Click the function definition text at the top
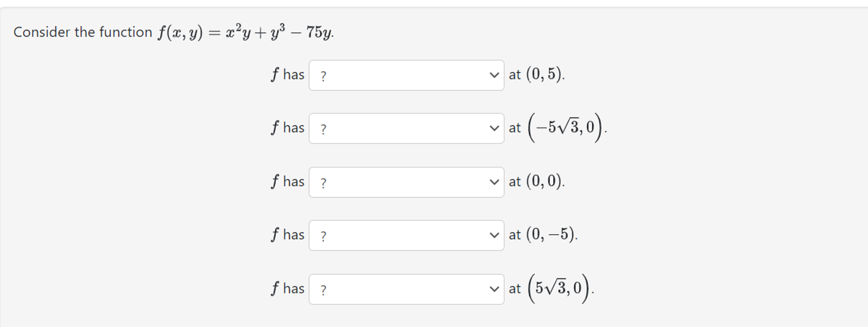This screenshot has width=868, height=327. [172, 32]
